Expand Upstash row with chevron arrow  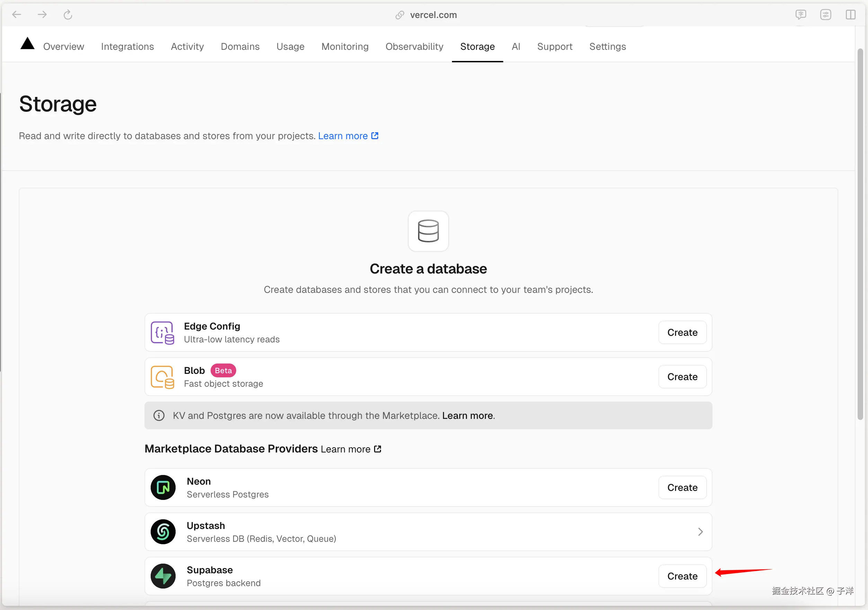tap(700, 531)
